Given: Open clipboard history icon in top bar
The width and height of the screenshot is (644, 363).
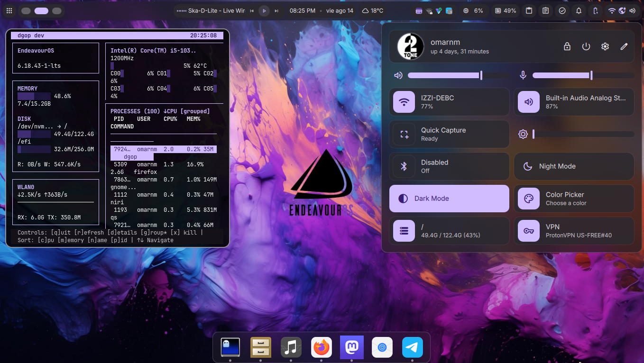Looking at the screenshot, I should point(529,10).
